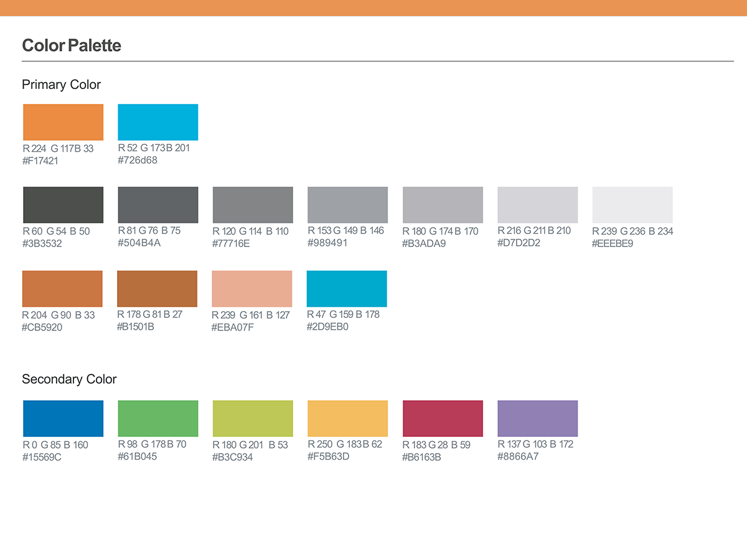The height and width of the screenshot is (560, 747).
Task: Select the green swatch labeled #61B045
Action: coord(158,418)
